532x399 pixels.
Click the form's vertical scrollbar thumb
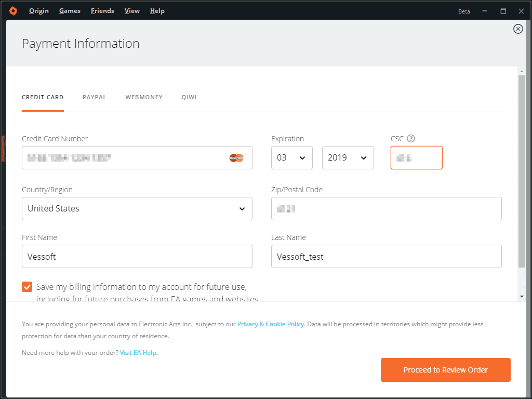pos(522,171)
